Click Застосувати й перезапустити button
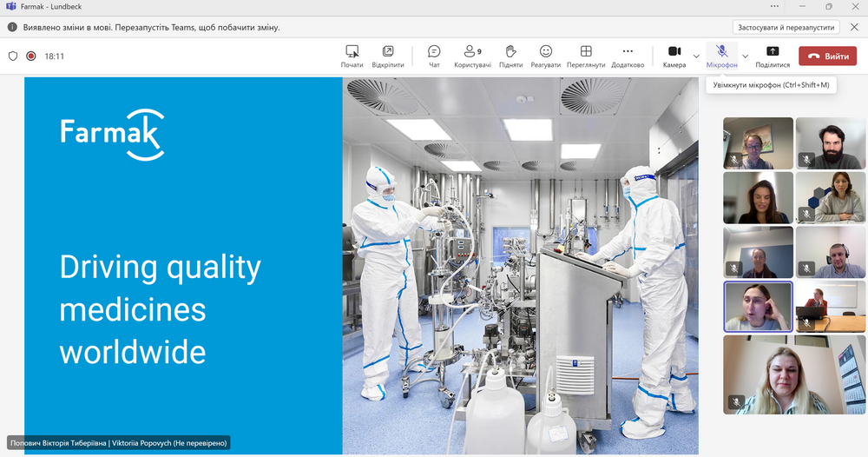Viewport: 868px width, 457px height. (x=786, y=27)
